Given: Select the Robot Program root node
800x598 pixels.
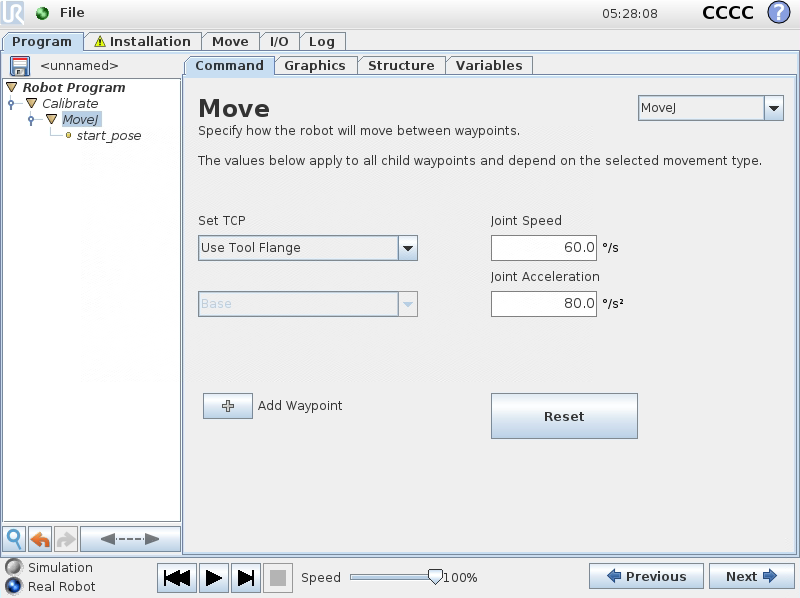Looking at the screenshot, I should [74, 88].
